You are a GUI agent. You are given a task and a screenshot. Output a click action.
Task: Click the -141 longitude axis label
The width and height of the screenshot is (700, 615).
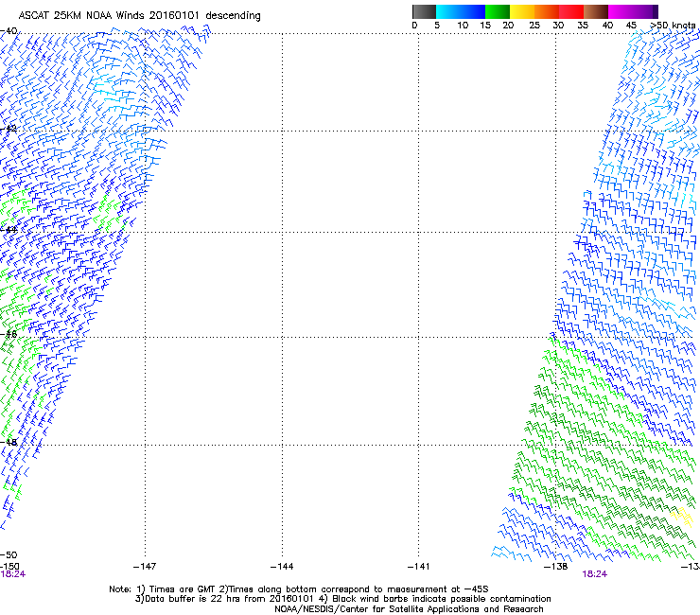coord(418,567)
